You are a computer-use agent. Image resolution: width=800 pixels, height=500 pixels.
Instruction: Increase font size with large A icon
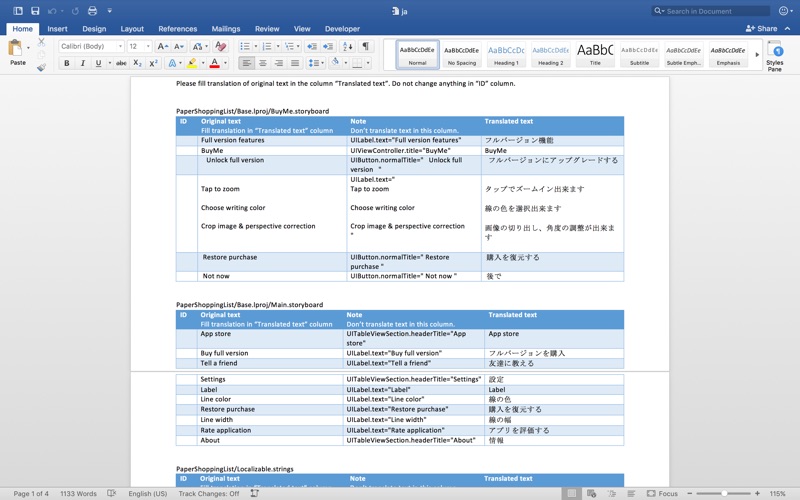[x=162, y=46]
